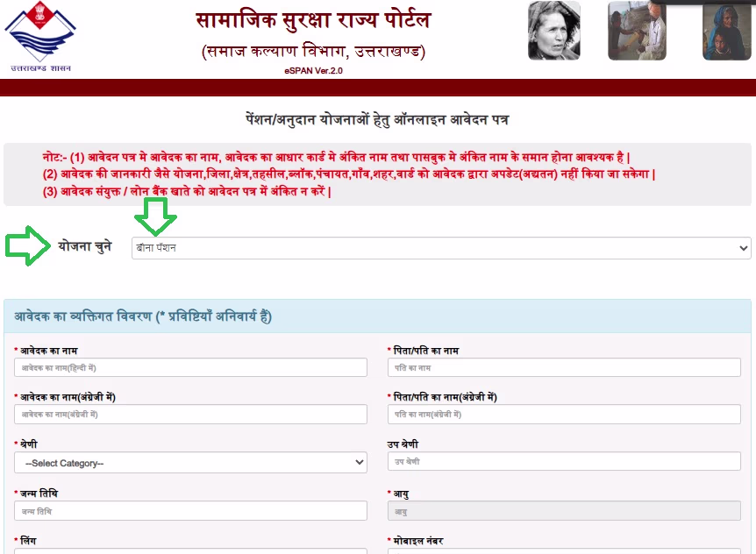Viewport: 756px width, 554px height.
Task: Focus the उप श्रेणी text field
Action: (564, 462)
